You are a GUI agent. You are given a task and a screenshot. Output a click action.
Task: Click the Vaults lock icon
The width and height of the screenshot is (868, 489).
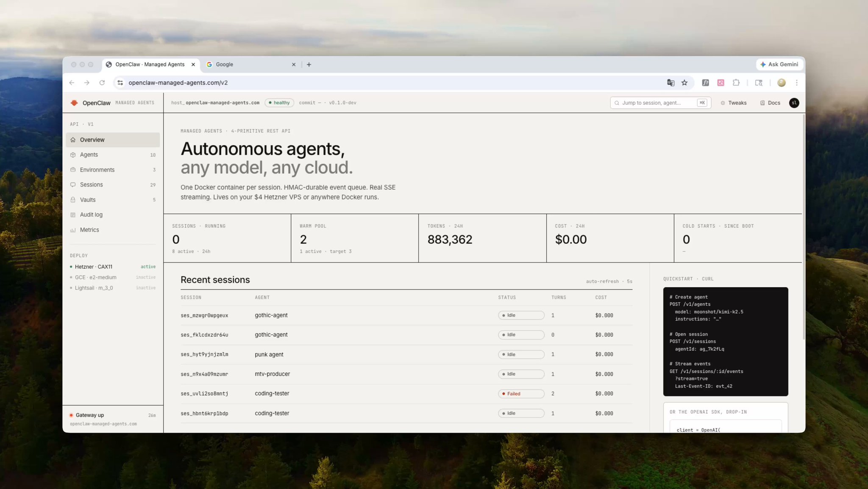click(x=73, y=200)
